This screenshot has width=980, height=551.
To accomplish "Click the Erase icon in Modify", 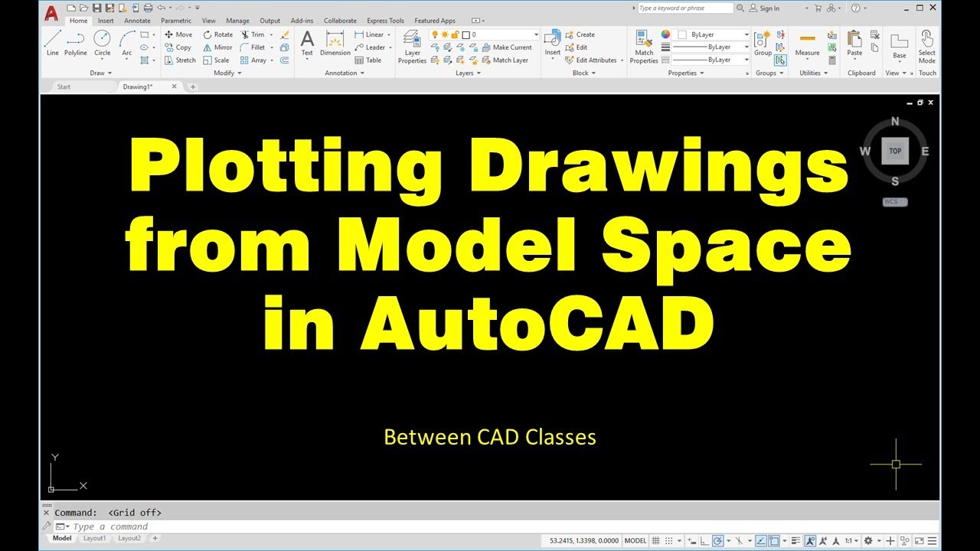I will point(285,34).
